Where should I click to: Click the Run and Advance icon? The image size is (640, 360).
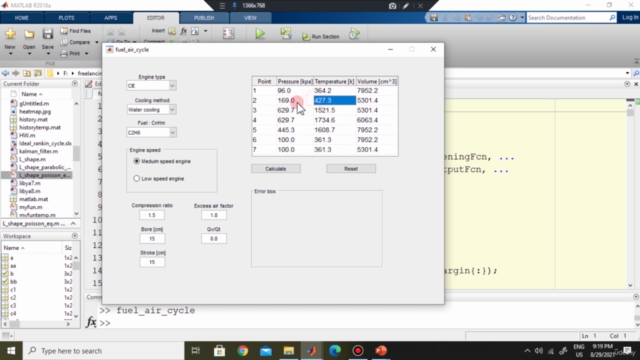click(x=286, y=34)
